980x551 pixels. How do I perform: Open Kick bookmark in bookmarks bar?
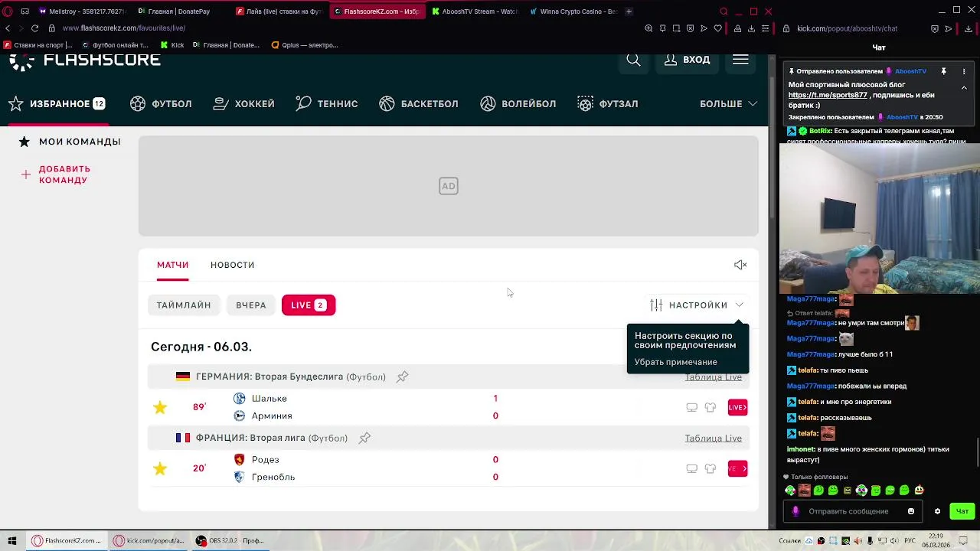(x=172, y=45)
